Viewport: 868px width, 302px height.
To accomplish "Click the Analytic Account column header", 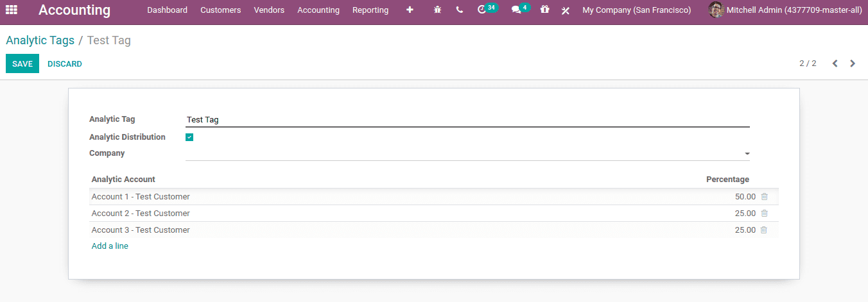I will coord(123,180).
